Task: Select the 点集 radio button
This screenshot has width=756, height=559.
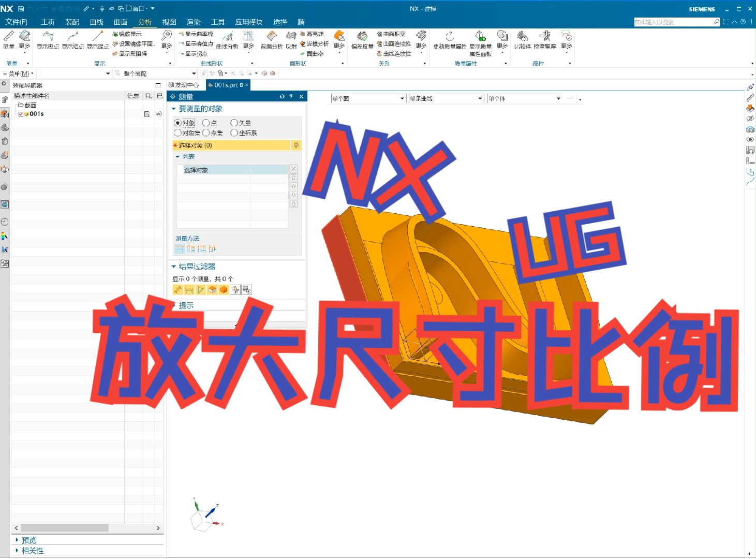Action: coord(206,133)
